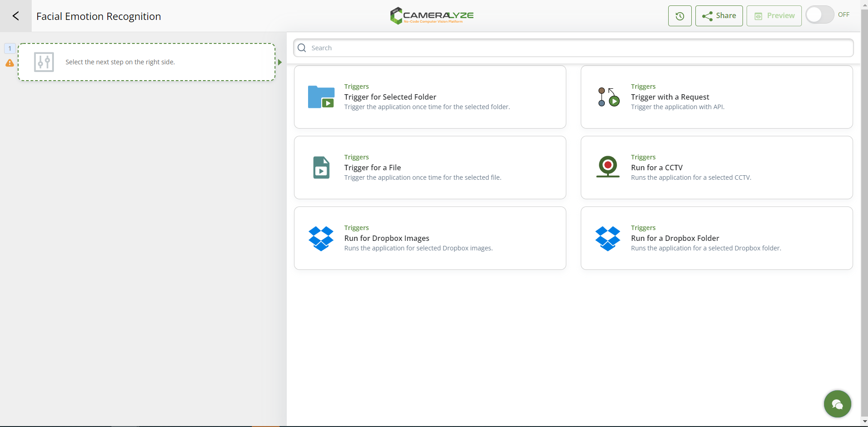Open the version history clock icon

tap(680, 16)
